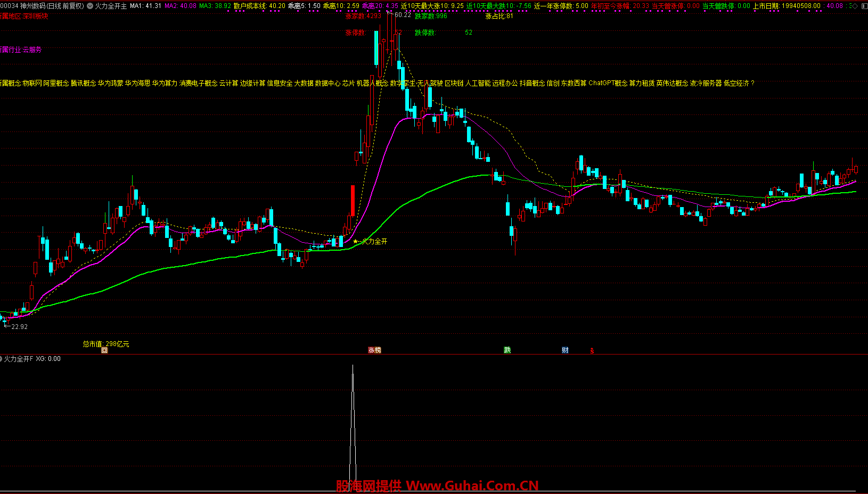Click the 回 marker below market cap
Viewport: 868px width, 494px height.
(x=104, y=350)
